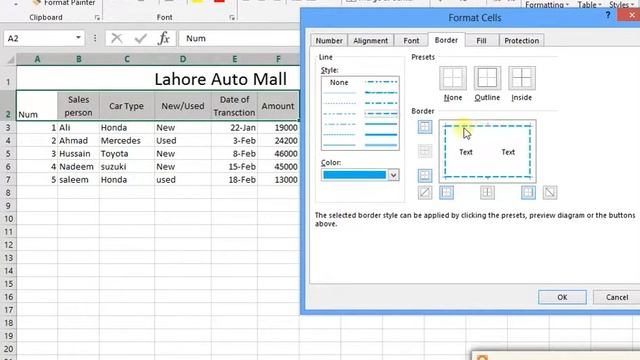The height and width of the screenshot is (360, 640).
Task: Toggle the inside horizontal border button
Action: 424,151
